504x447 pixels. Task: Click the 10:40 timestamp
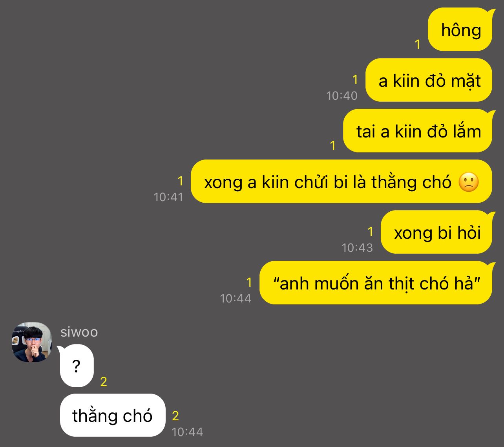pos(342,95)
